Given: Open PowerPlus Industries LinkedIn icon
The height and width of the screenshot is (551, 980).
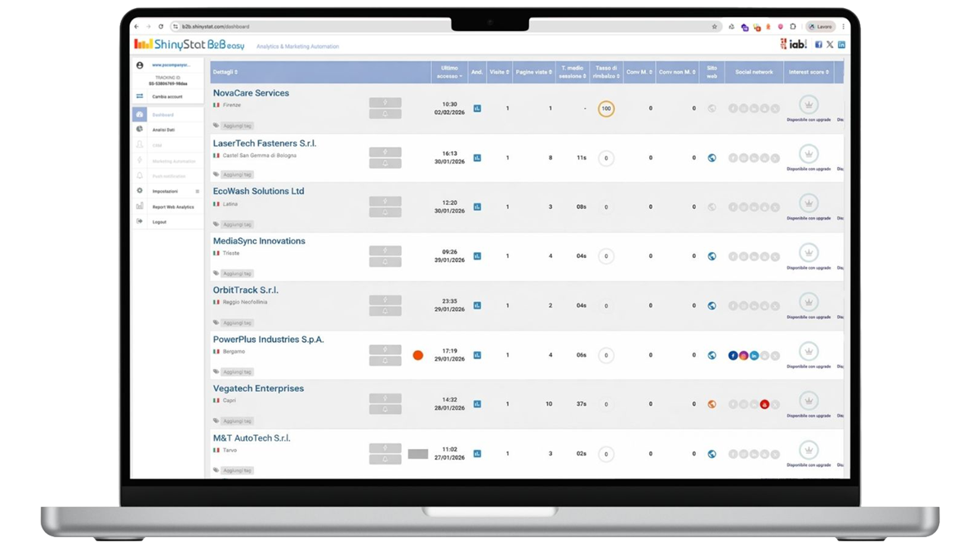Looking at the screenshot, I should coord(754,355).
